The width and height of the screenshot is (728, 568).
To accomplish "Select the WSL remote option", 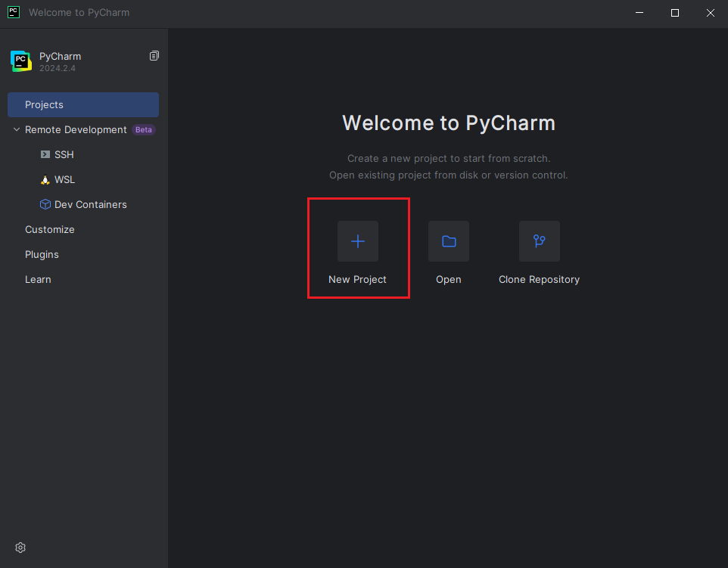I will click(64, 179).
